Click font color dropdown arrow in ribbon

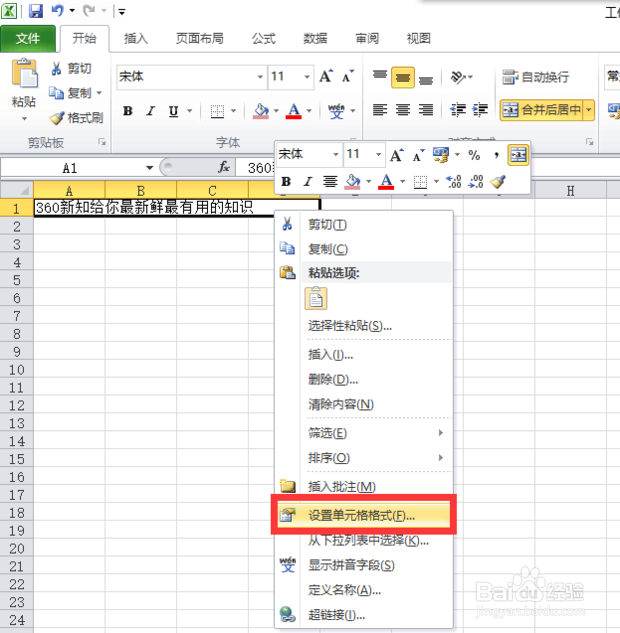[309, 111]
